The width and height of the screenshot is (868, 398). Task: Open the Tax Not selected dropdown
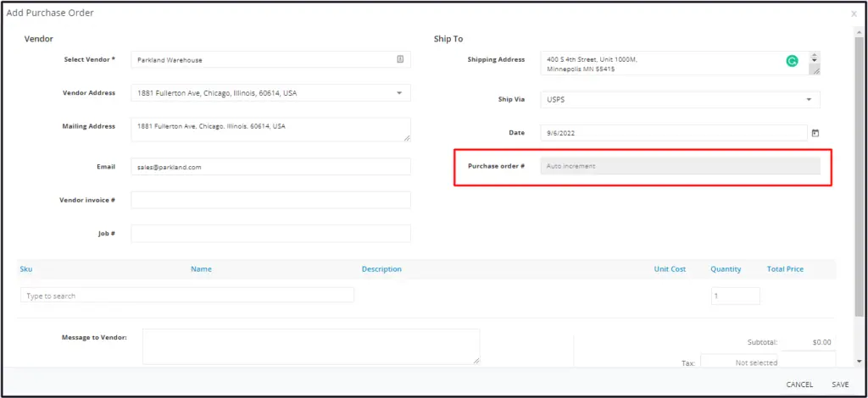click(x=739, y=362)
